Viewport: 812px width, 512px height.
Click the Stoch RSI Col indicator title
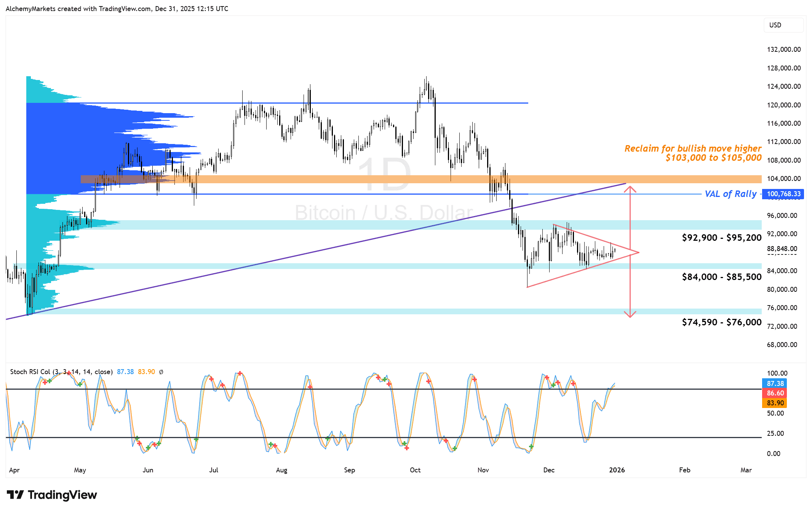(x=61, y=372)
